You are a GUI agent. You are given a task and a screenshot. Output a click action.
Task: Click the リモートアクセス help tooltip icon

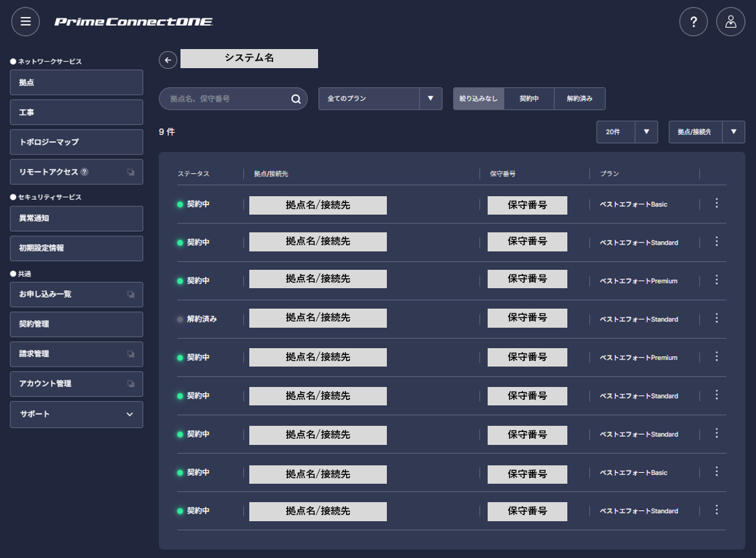(x=84, y=172)
